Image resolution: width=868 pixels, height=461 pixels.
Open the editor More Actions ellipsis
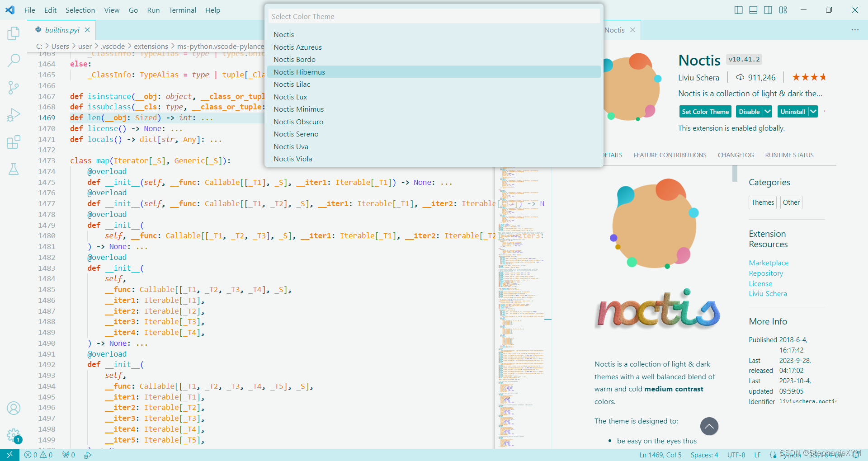855,30
